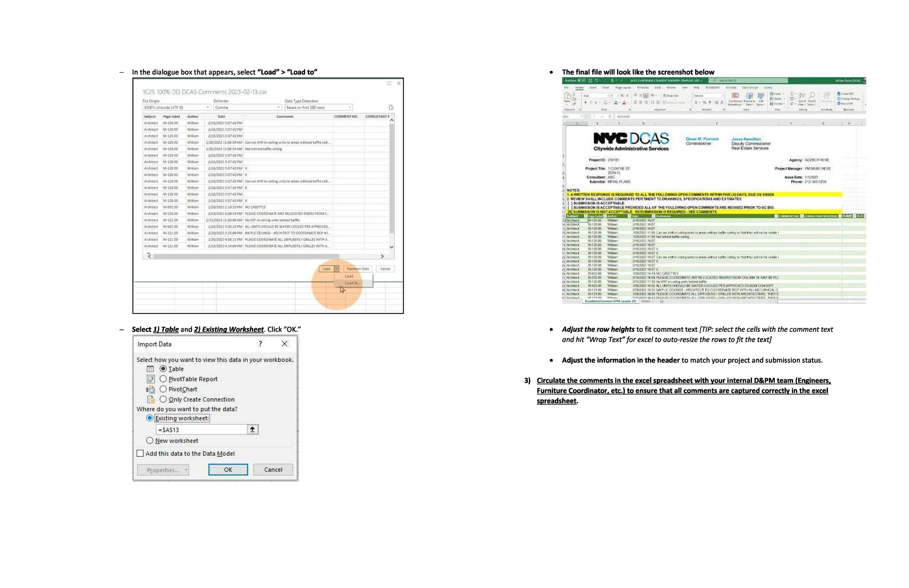Open the Properties dropdown in Import Data

point(163,470)
